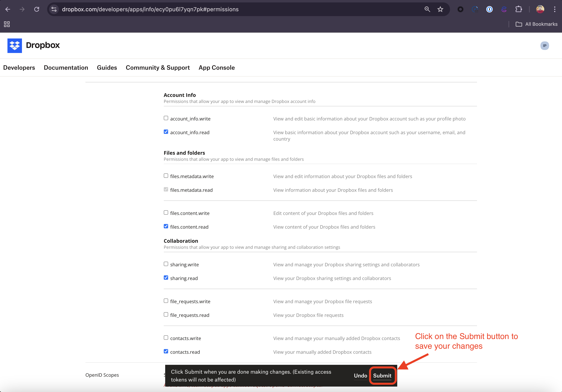This screenshot has height=392, width=562.
Task: Open the IP account avatar
Action: pyautogui.click(x=545, y=46)
